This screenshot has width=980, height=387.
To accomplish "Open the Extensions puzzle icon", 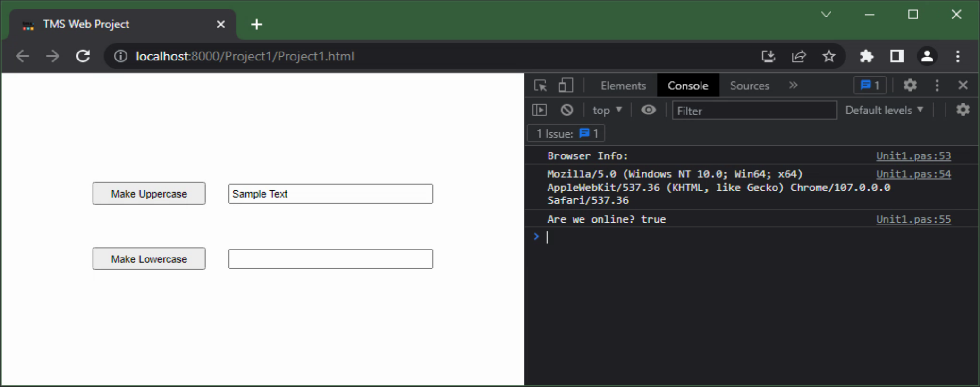I will tap(867, 56).
